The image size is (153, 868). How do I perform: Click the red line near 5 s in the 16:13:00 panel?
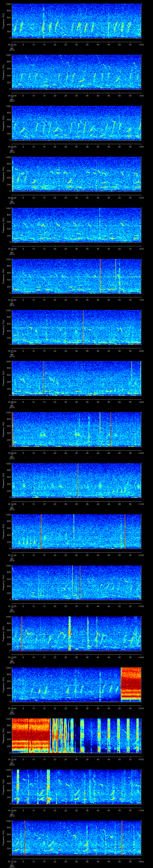point(22,634)
